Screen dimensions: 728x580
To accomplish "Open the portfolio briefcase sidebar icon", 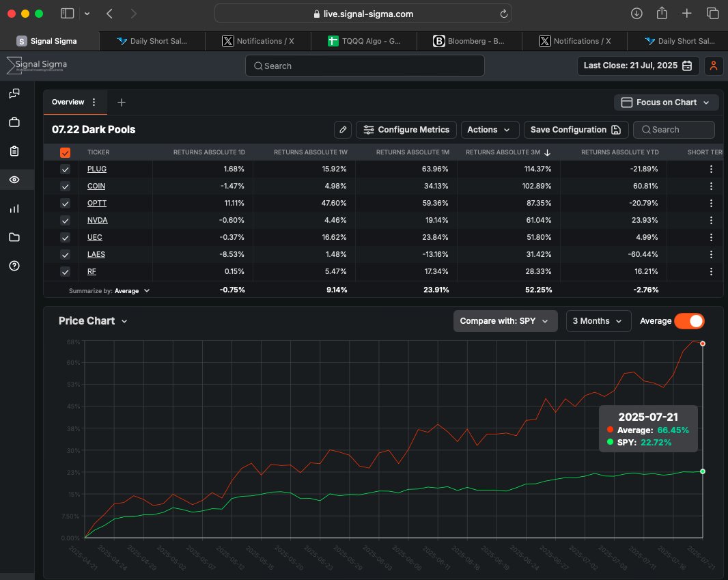I will [x=14, y=122].
